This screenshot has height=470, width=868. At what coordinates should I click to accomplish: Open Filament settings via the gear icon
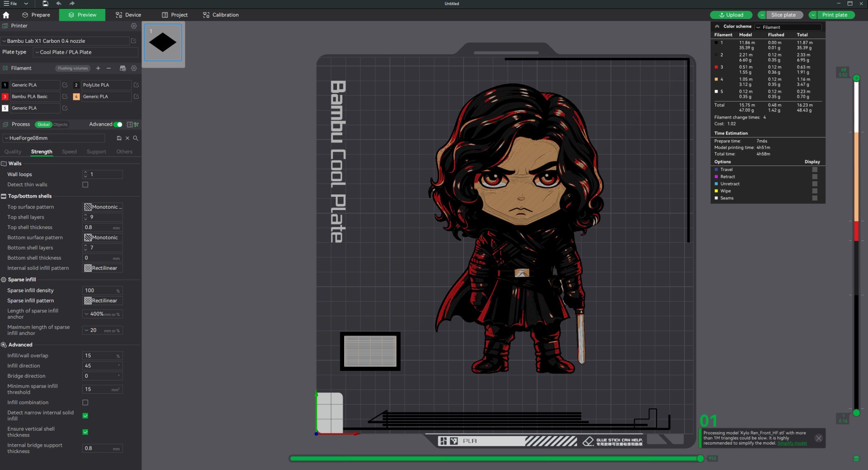134,68
